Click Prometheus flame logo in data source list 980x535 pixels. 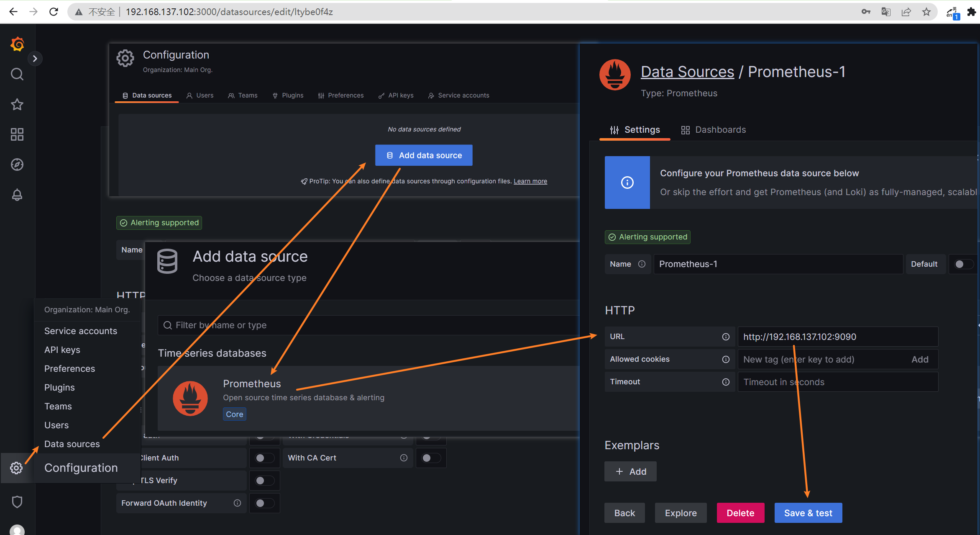click(x=190, y=398)
